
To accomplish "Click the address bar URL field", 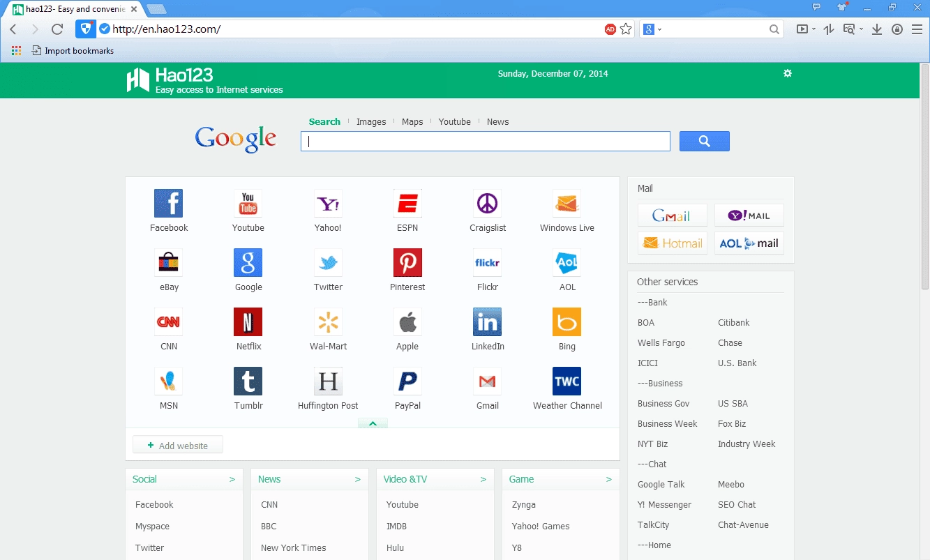I will click(356, 29).
